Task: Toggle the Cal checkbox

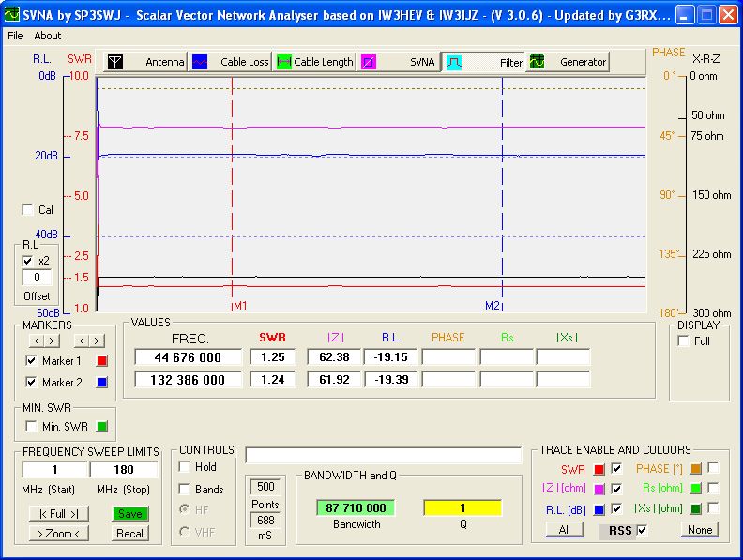Action: (27, 210)
